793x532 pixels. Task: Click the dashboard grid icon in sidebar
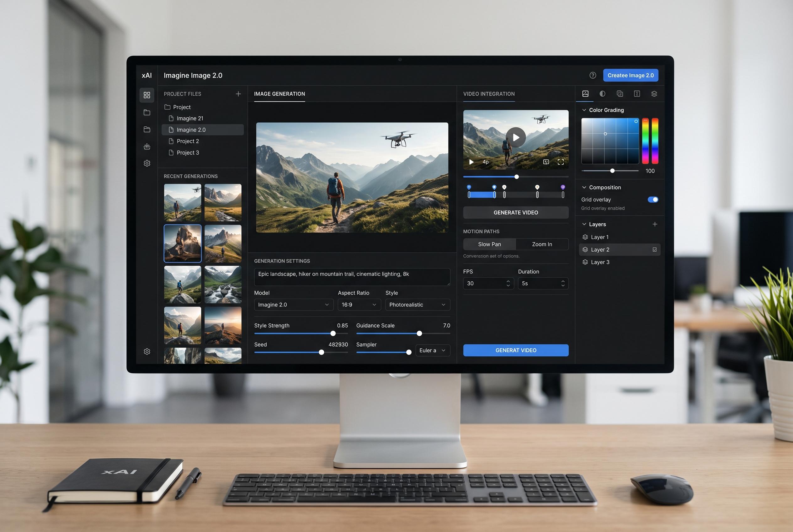146,95
